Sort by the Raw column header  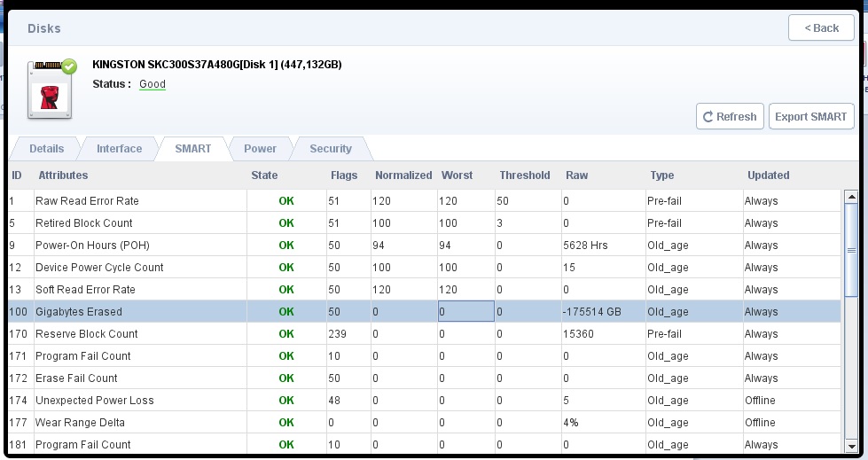click(576, 175)
